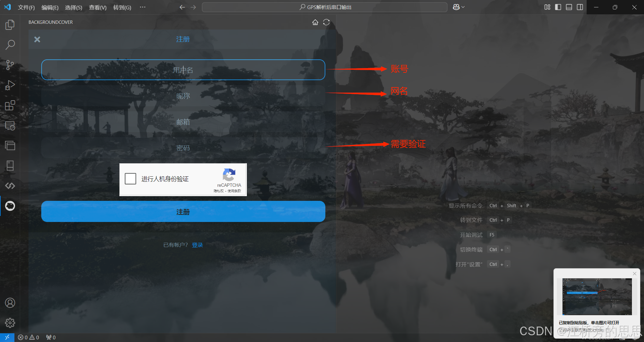This screenshot has height=342, width=644.
Task: Open the device panel icon in activity bar
Action: coord(10,166)
